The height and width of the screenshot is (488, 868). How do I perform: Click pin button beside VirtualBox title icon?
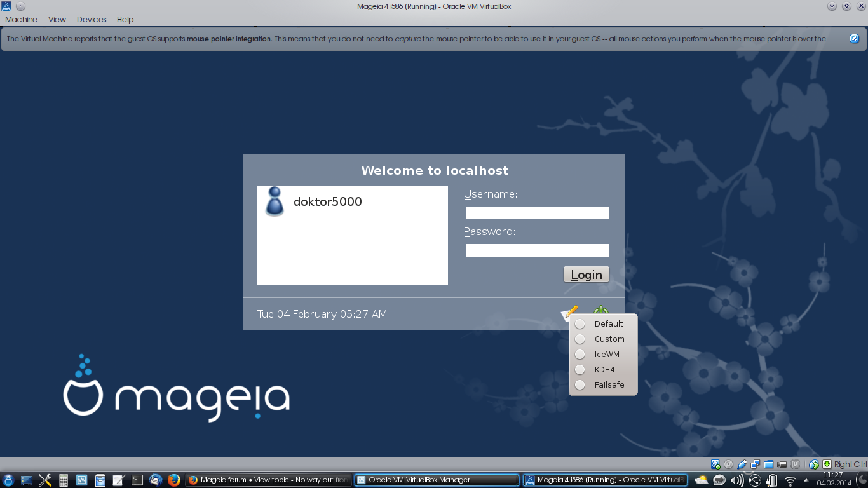20,6
